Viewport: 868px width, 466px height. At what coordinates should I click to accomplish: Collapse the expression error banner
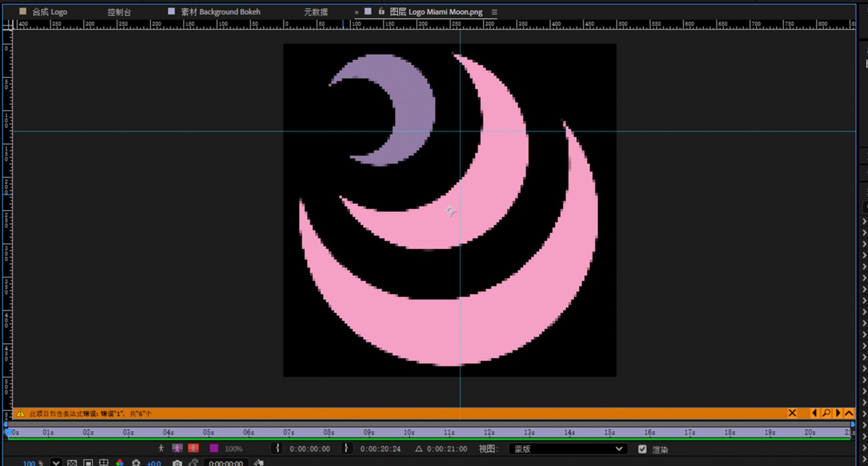tap(849, 413)
